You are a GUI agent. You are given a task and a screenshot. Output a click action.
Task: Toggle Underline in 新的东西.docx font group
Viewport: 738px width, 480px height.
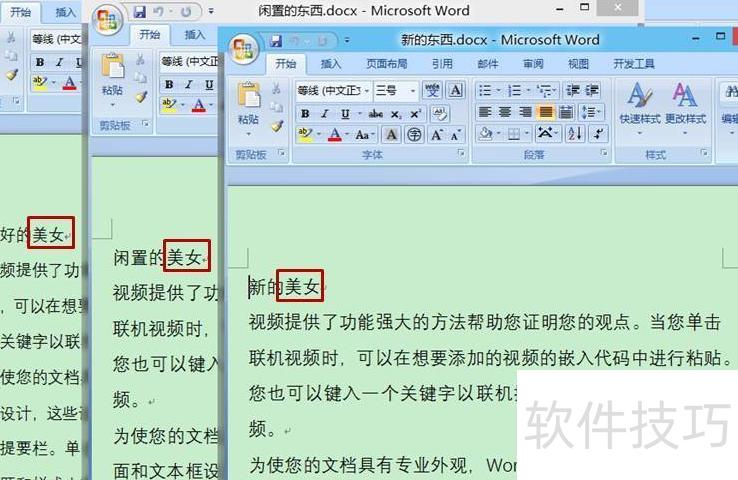pyautogui.click(x=345, y=113)
